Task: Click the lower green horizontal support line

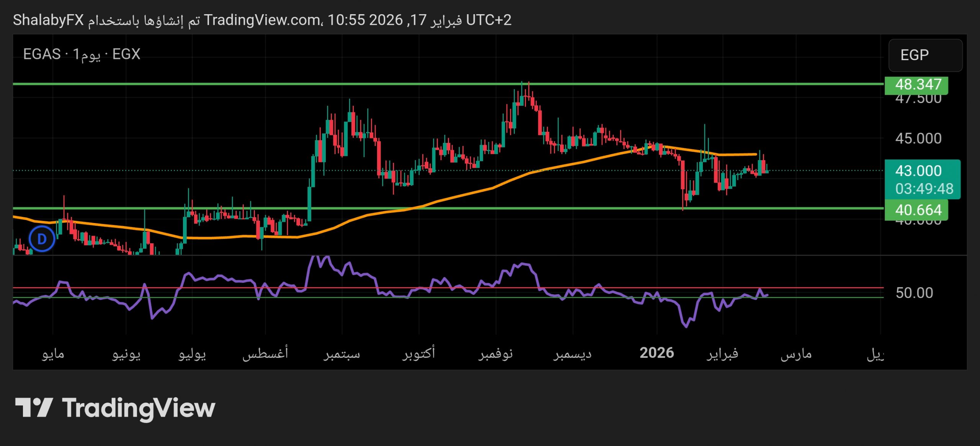Action: coord(498,208)
